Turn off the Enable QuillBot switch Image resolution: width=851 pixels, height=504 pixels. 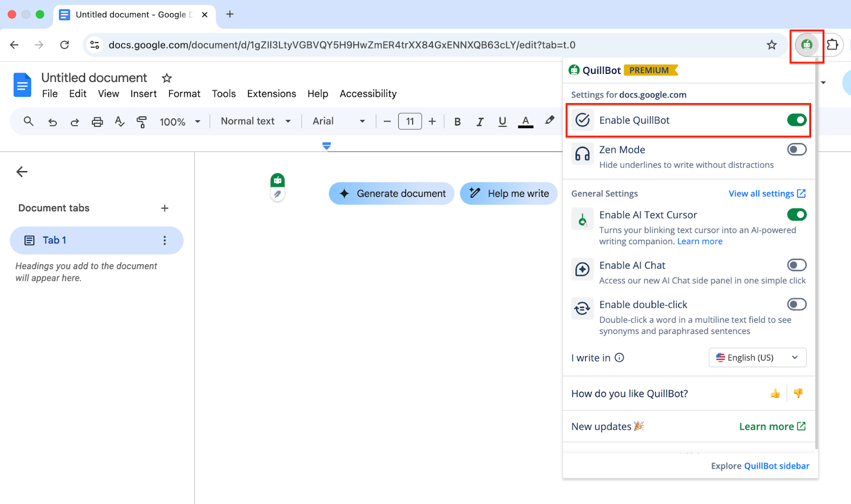pos(796,120)
